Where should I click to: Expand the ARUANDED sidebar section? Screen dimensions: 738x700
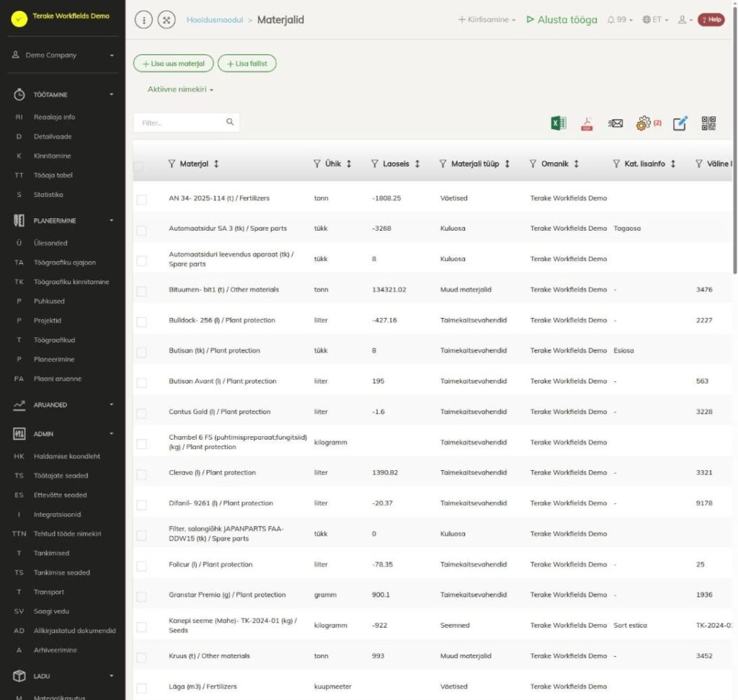[63, 405]
